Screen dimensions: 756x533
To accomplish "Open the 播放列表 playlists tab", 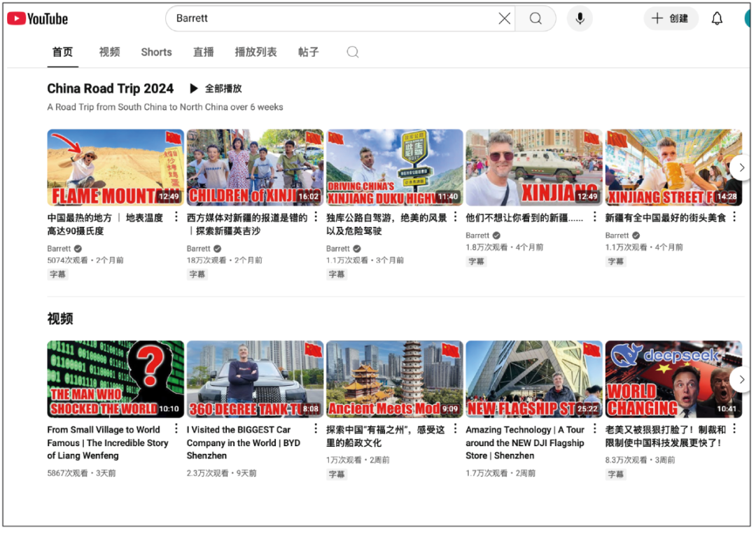I will click(x=255, y=52).
